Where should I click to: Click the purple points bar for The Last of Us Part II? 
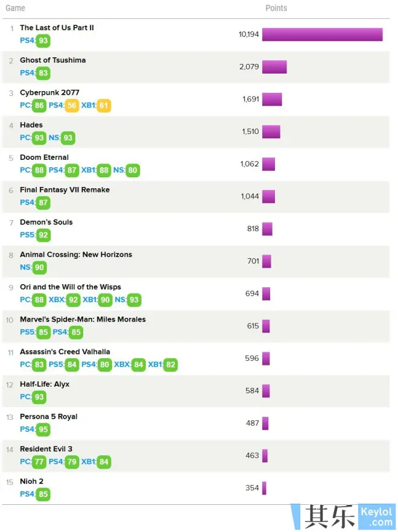point(322,34)
